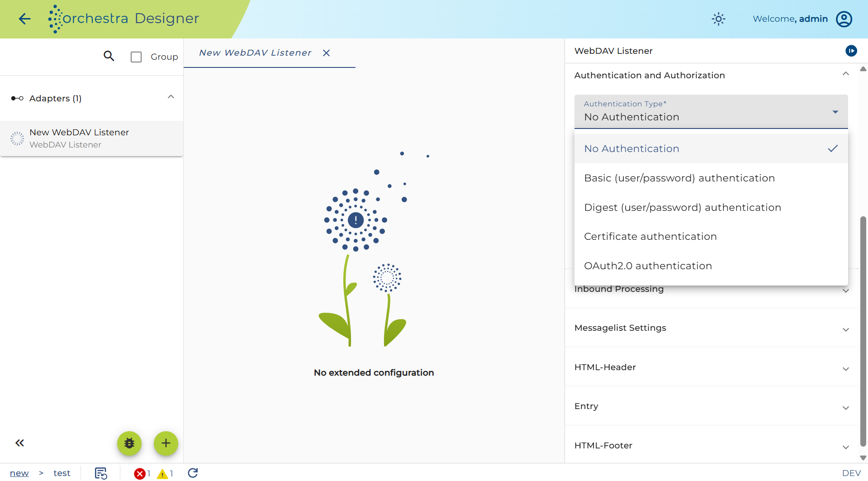Close the New WebDAV Listener tab
The image size is (868, 481).
[326, 53]
